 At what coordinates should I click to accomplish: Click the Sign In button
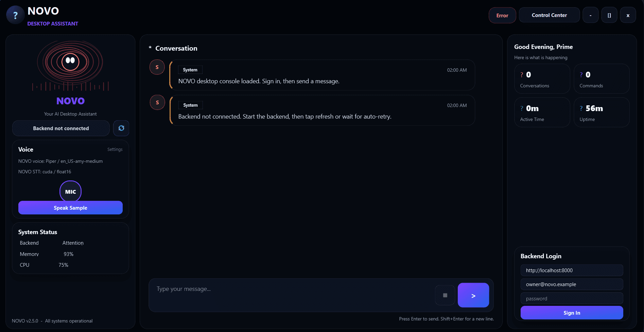point(572,313)
